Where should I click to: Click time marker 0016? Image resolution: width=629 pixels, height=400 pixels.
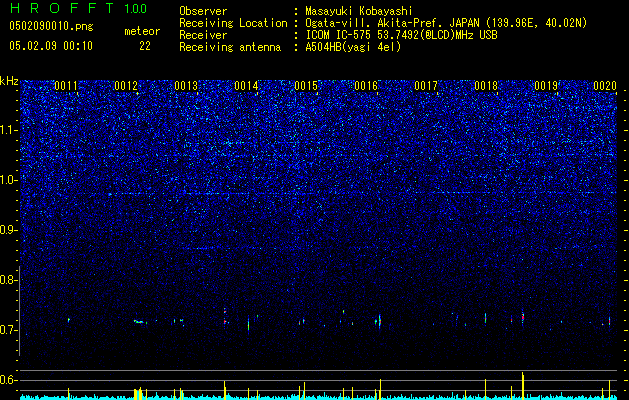coord(366,86)
